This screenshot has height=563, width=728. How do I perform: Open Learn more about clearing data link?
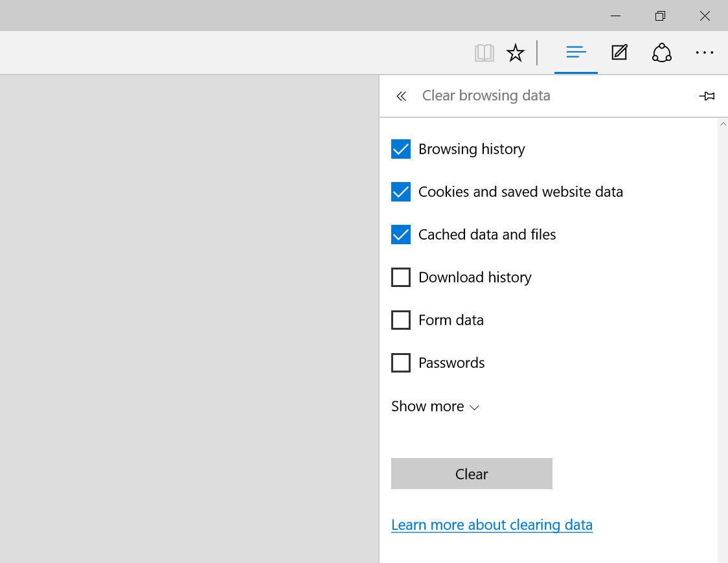492,525
